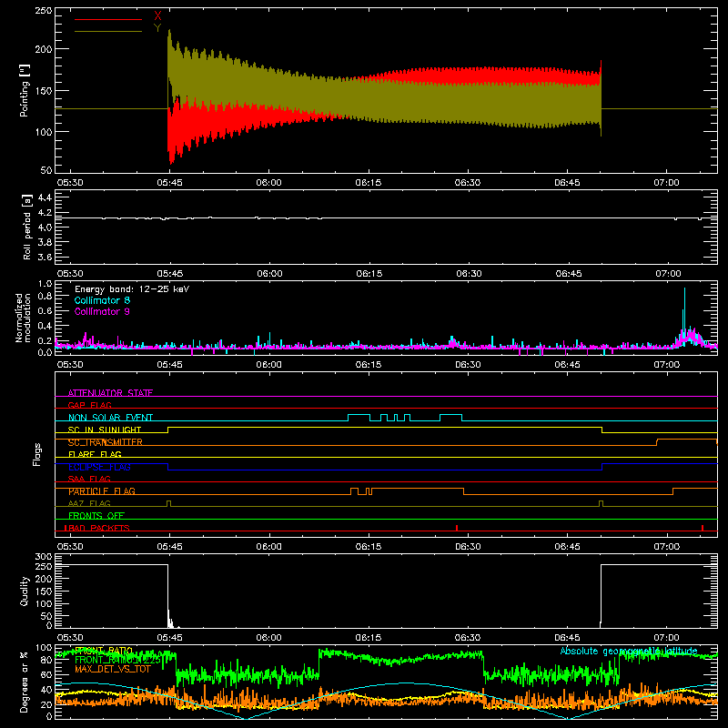Click the PARTICLE_FLAG label
The width and height of the screenshot is (728, 728).
(x=102, y=491)
